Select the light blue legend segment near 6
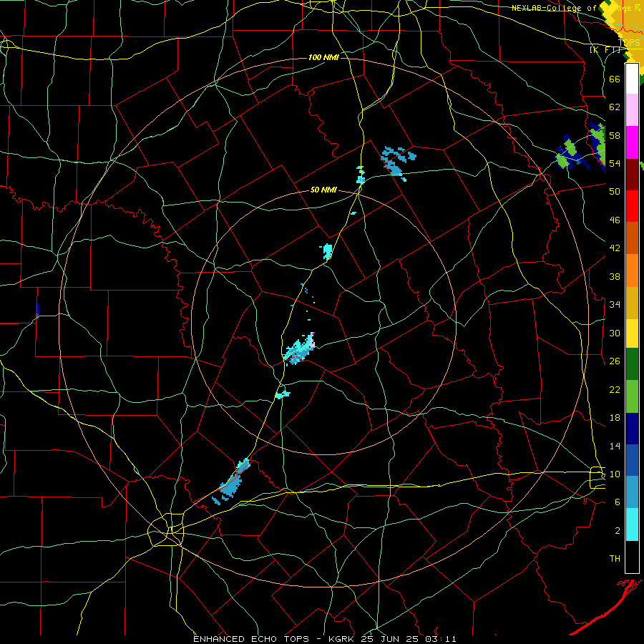The height and width of the screenshot is (644, 644). [632, 492]
